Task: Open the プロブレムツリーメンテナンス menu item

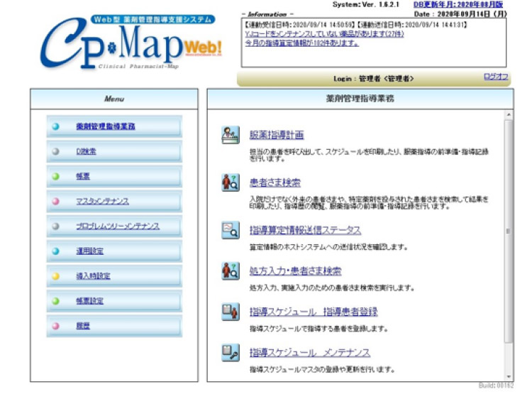Action: point(117,226)
